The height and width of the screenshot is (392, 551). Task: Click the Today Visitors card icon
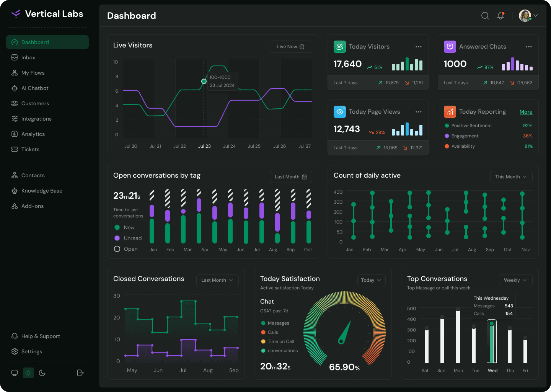click(x=340, y=47)
